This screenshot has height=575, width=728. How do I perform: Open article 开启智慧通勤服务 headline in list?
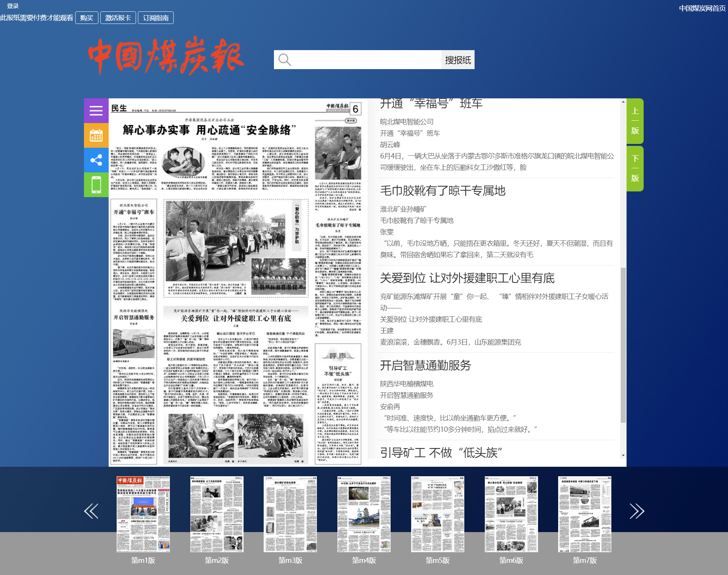[426, 365]
